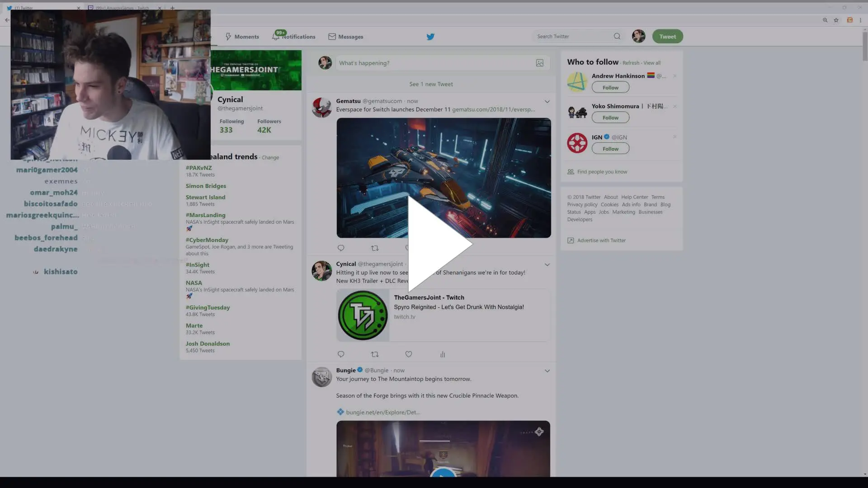Open the Josh Donaldson trend
This screenshot has width=868, height=488.
208,343
